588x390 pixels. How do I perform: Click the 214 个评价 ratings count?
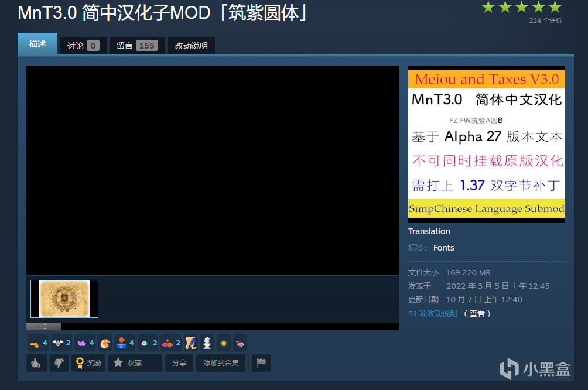(546, 20)
